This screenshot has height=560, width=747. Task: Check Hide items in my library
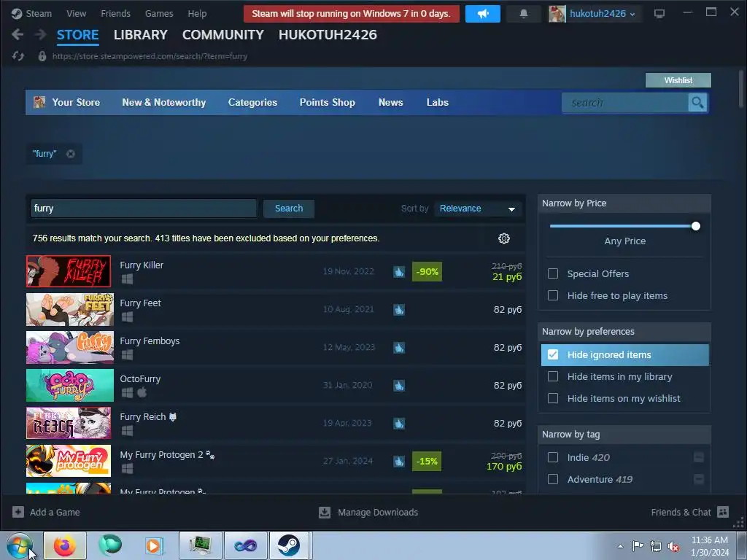pyautogui.click(x=553, y=377)
